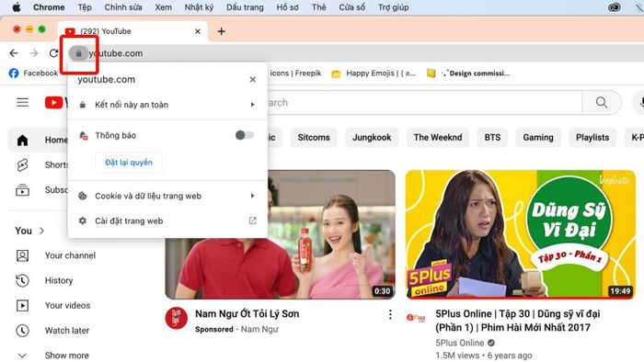Image resolution: width=644 pixels, height=362 pixels.
Task: Open Dấu trang menu
Action: [x=246, y=7]
